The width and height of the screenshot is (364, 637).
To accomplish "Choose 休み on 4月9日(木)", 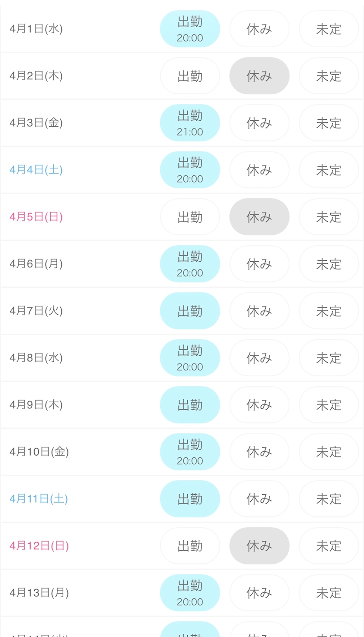I will coord(259,405).
